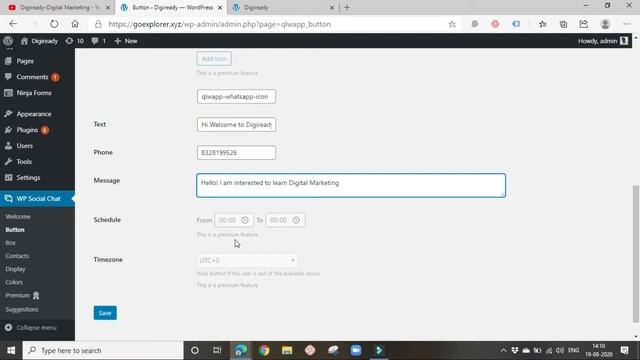Open Zoom from the taskbar
The width and height of the screenshot is (640, 360).
click(x=356, y=350)
